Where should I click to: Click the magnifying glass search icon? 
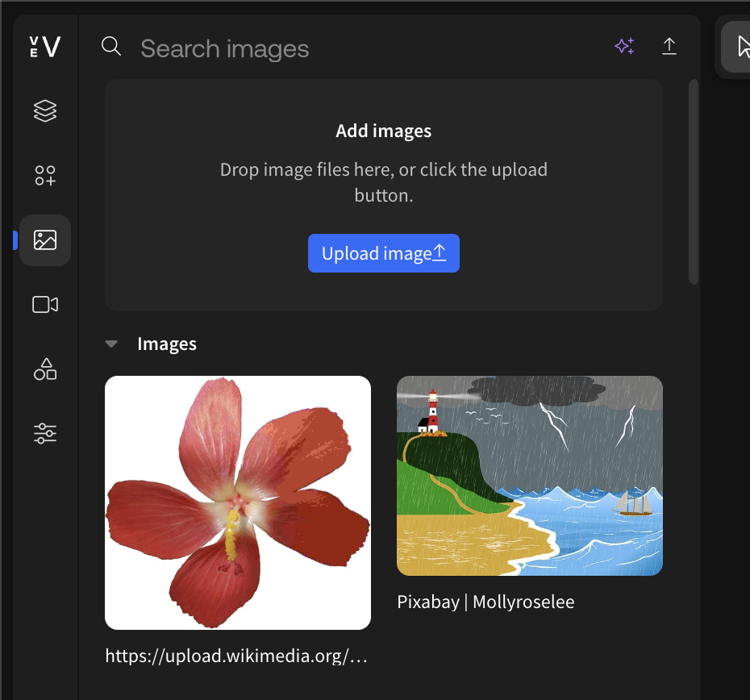tap(111, 46)
